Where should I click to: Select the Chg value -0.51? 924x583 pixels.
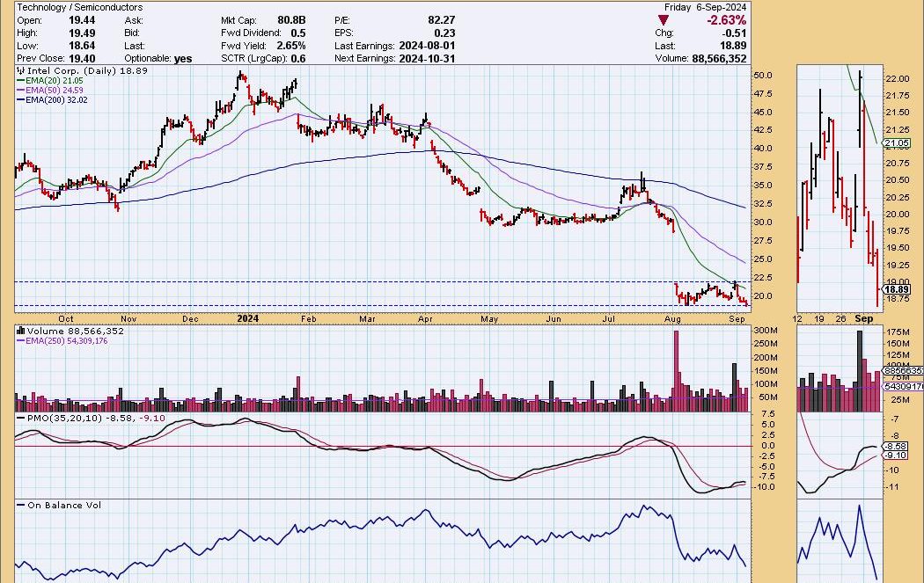[734, 33]
